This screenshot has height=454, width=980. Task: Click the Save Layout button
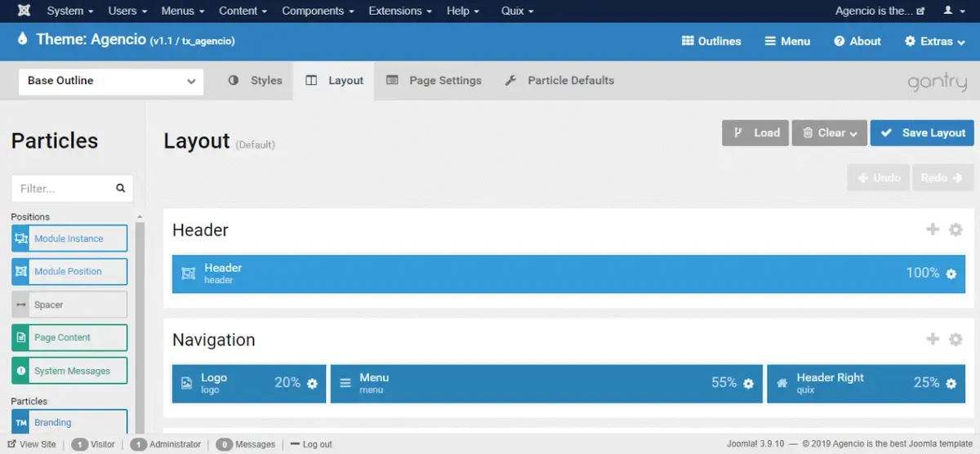(922, 133)
